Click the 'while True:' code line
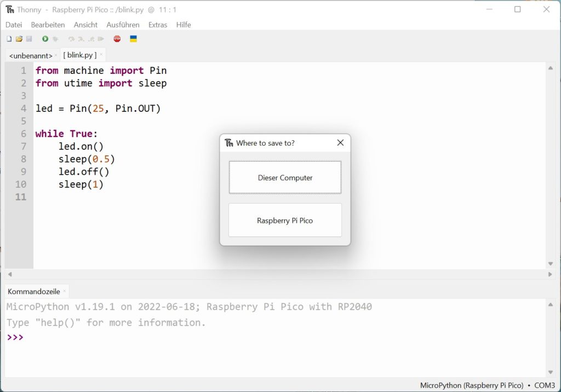This screenshot has width=561, height=392. pyautogui.click(x=66, y=134)
